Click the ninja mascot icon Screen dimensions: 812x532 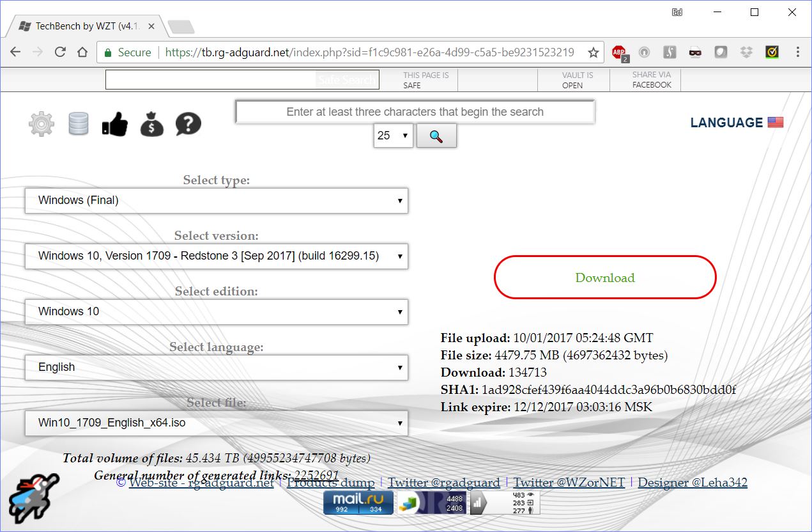point(34,498)
